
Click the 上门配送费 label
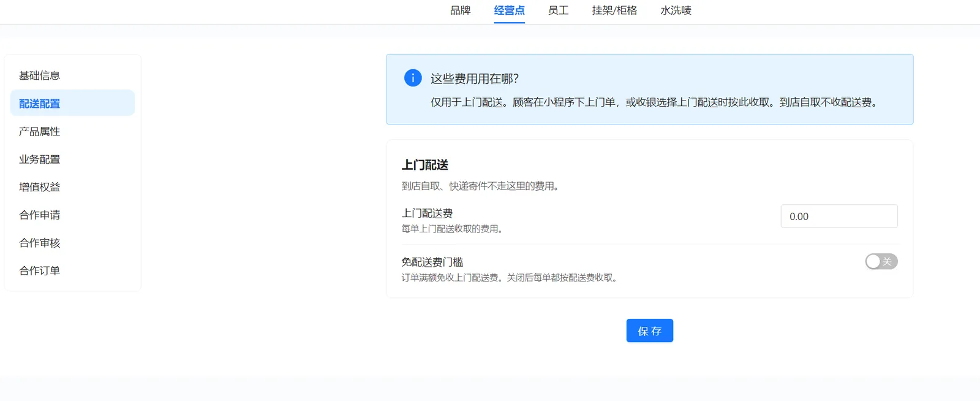(x=427, y=213)
